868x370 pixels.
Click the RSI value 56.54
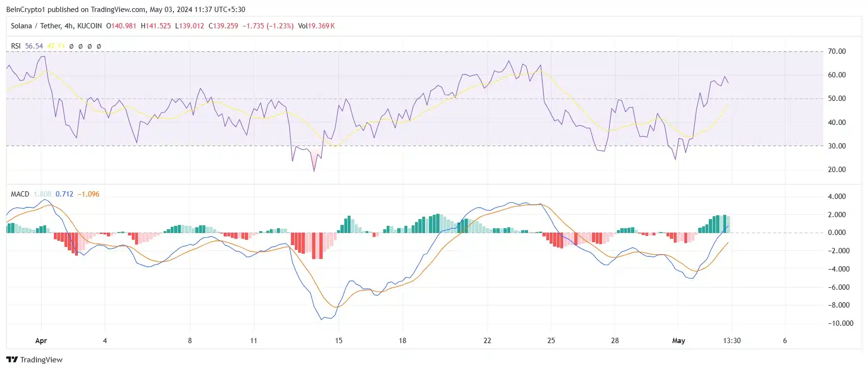click(x=34, y=46)
